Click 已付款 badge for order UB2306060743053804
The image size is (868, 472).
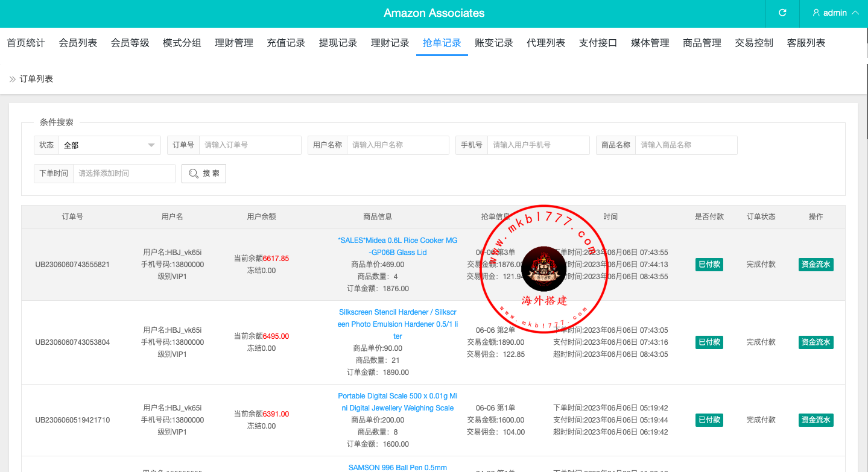(x=709, y=342)
